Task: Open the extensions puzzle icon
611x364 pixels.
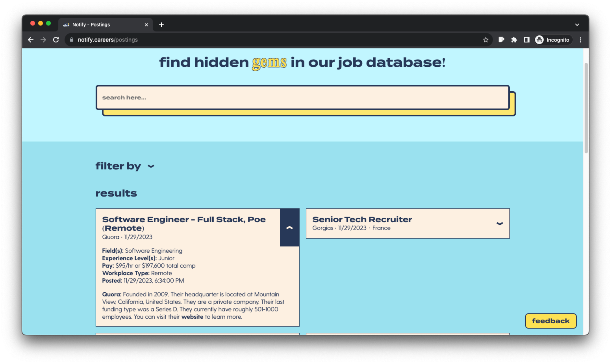Action: click(514, 40)
